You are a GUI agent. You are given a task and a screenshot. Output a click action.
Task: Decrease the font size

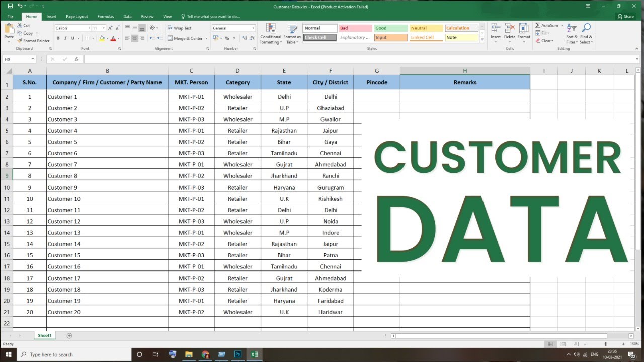pos(118,28)
